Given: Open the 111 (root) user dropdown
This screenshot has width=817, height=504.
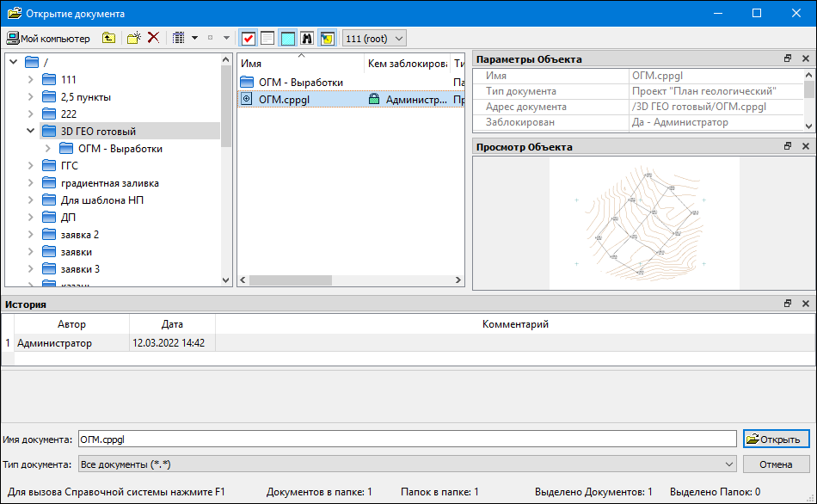Looking at the screenshot, I should (x=374, y=38).
